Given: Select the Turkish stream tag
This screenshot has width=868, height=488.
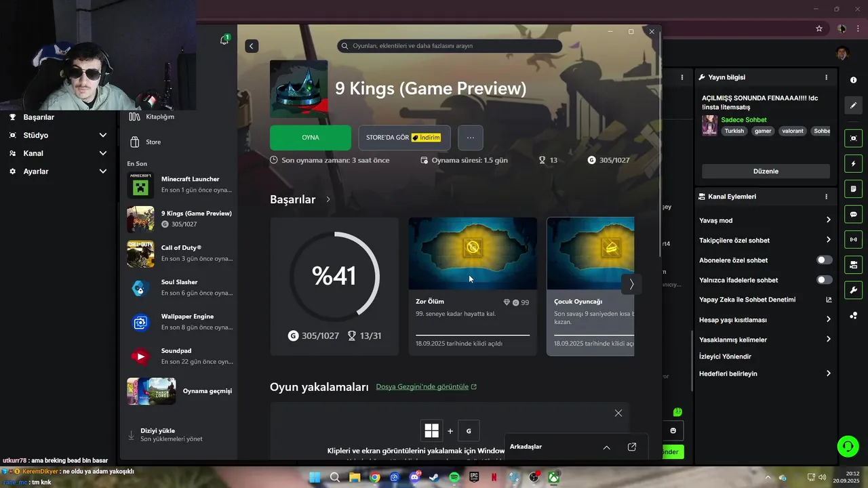Looking at the screenshot, I should pyautogui.click(x=734, y=131).
